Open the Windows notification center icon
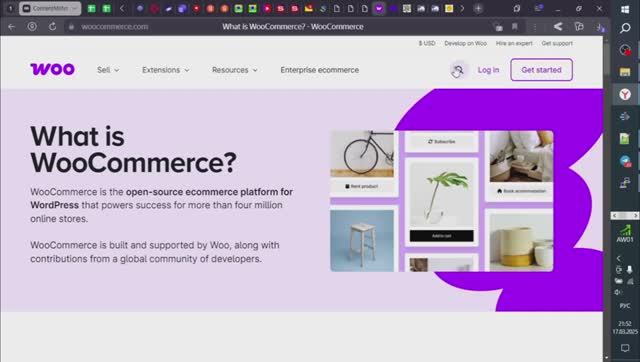The image size is (640, 362). click(x=625, y=348)
